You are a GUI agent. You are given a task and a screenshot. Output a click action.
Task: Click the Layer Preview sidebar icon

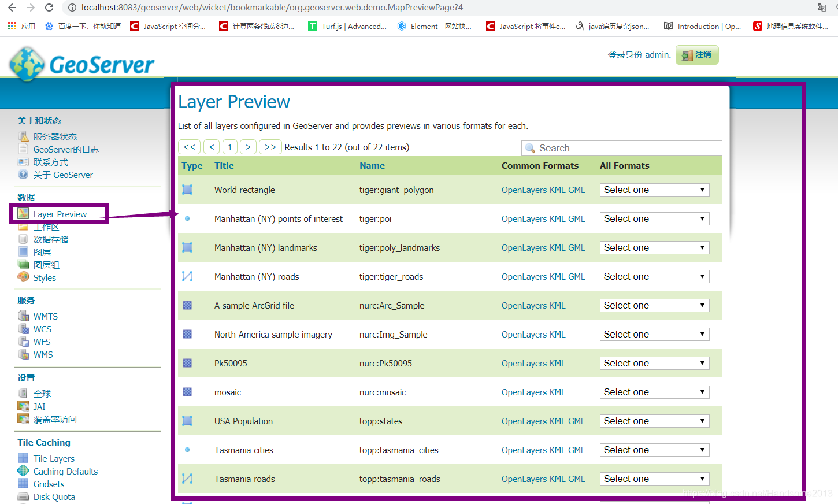click(23, 214)
